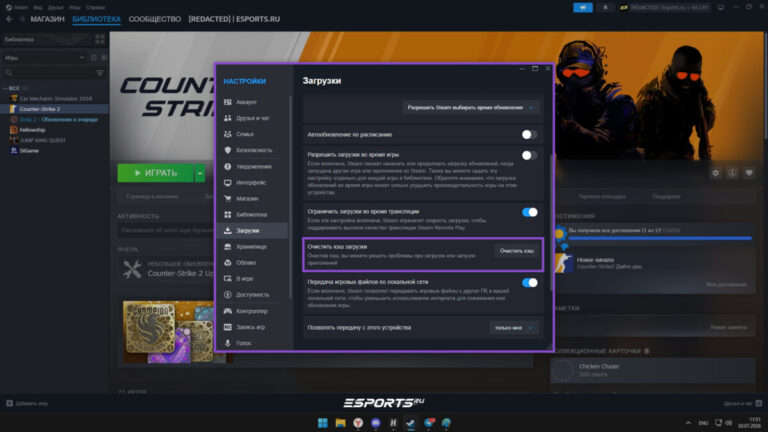
Task: Click the blue announcements megaphone button
Action: coord(583,7)
